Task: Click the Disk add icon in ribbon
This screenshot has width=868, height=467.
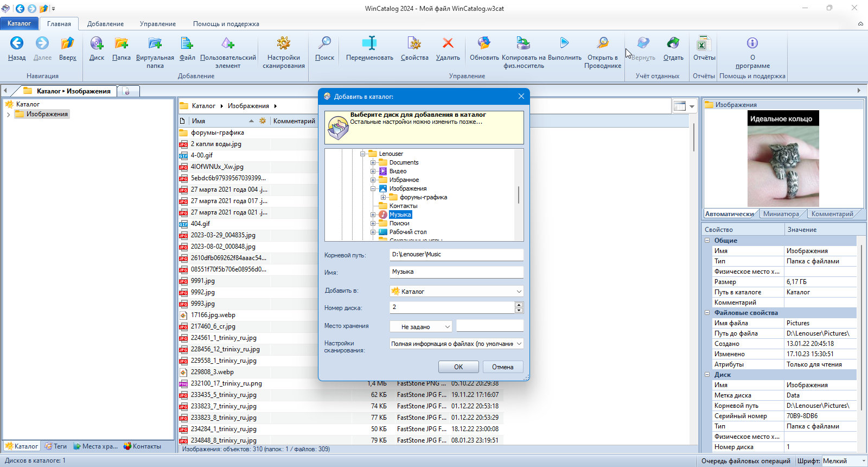Action: click(x=97, y=43)
